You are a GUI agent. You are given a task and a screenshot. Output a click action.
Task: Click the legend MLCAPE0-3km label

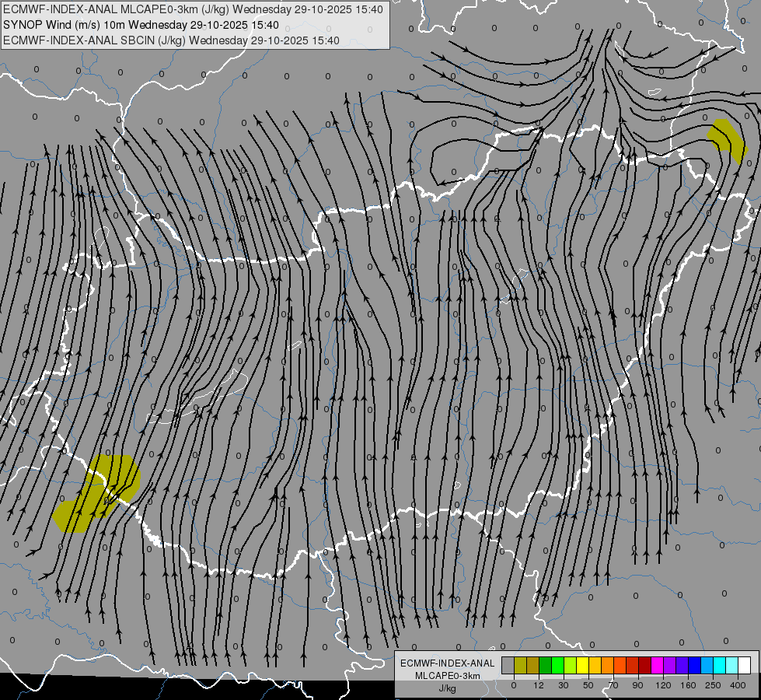(448, 676)
